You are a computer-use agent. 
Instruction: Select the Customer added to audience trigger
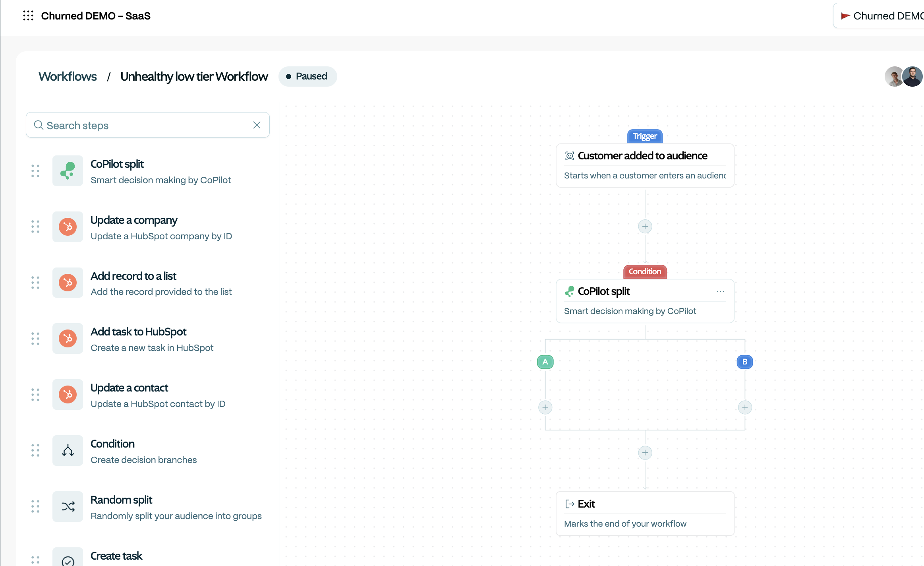[x=644, y=165]
